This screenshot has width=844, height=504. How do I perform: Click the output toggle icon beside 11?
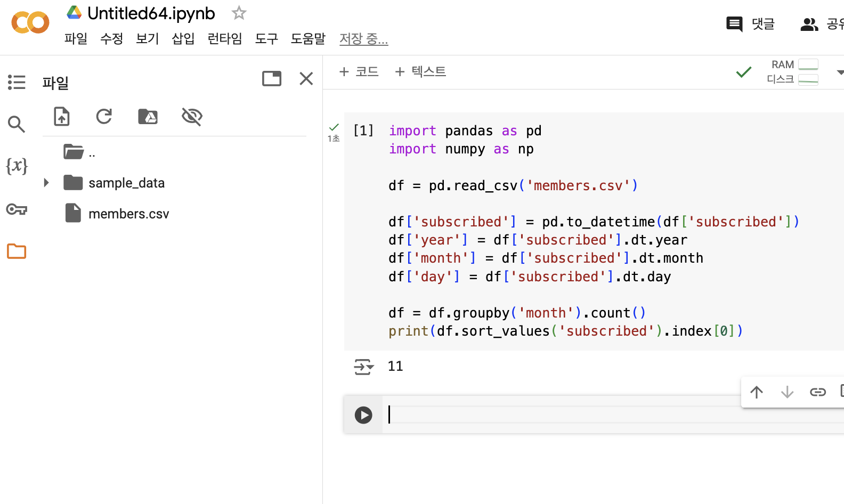tap(364, 367)
